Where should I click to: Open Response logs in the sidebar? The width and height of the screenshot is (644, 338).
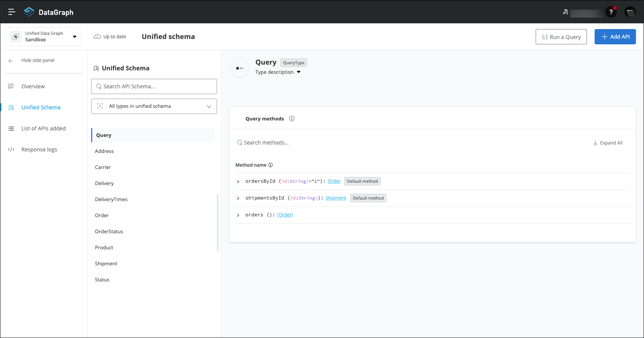[39, 149]
